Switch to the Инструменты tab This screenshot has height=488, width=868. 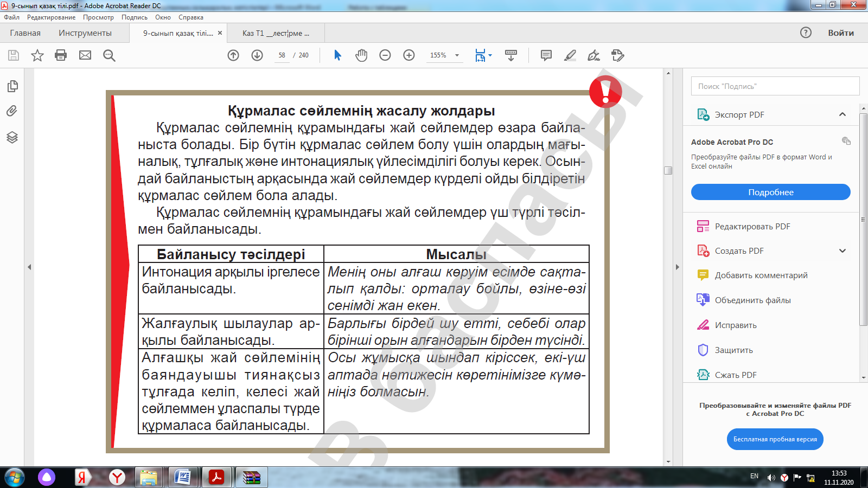85,33
